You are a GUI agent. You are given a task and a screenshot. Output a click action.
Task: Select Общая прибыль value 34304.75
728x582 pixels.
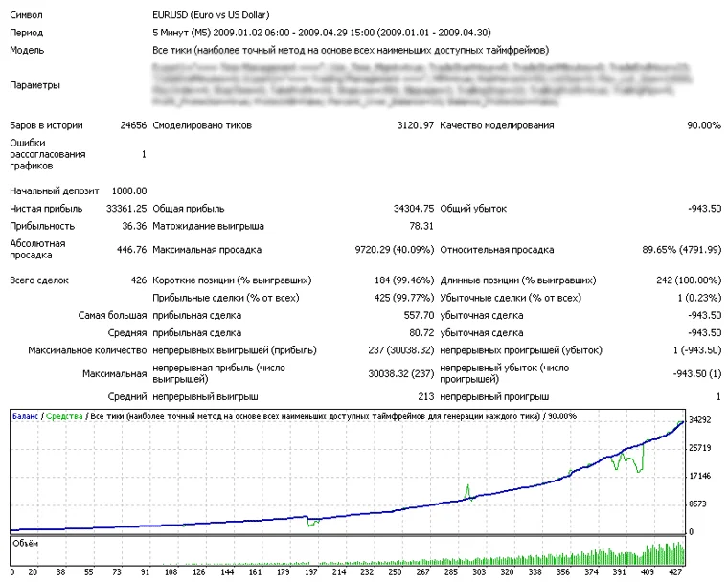point(414,209)
